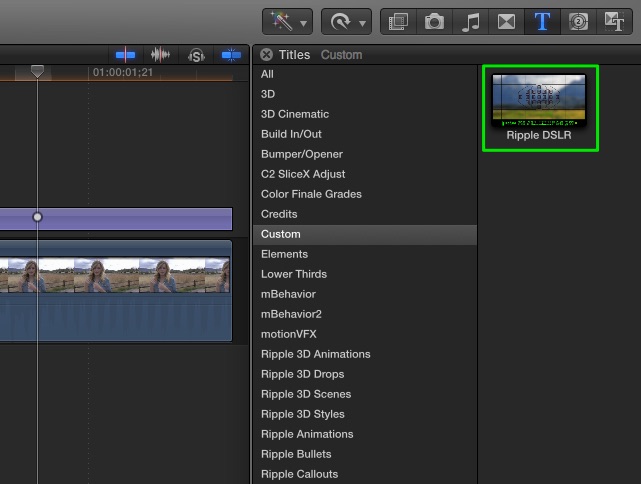
Task: Open the Enhancements magic wand dropdown
Action: pos(287,21)
